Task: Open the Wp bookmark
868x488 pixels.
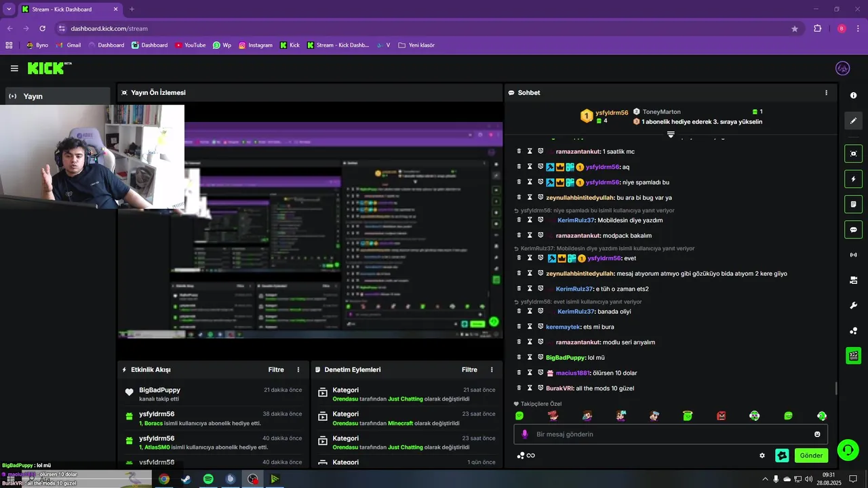Action: [x=222, y=45]
